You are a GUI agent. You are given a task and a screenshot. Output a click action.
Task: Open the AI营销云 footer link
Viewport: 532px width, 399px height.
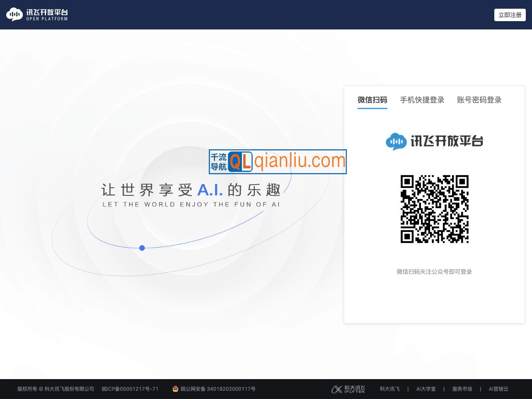498,389
